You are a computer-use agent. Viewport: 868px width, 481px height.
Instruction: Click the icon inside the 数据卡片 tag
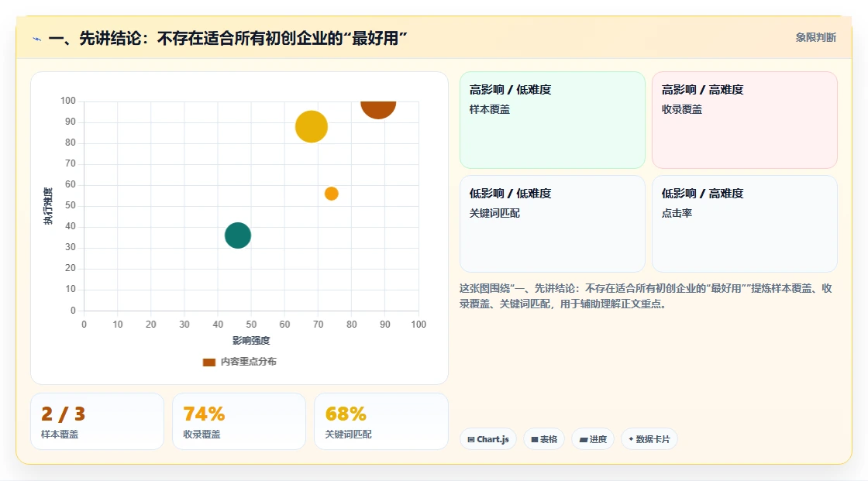pos(631,439)
